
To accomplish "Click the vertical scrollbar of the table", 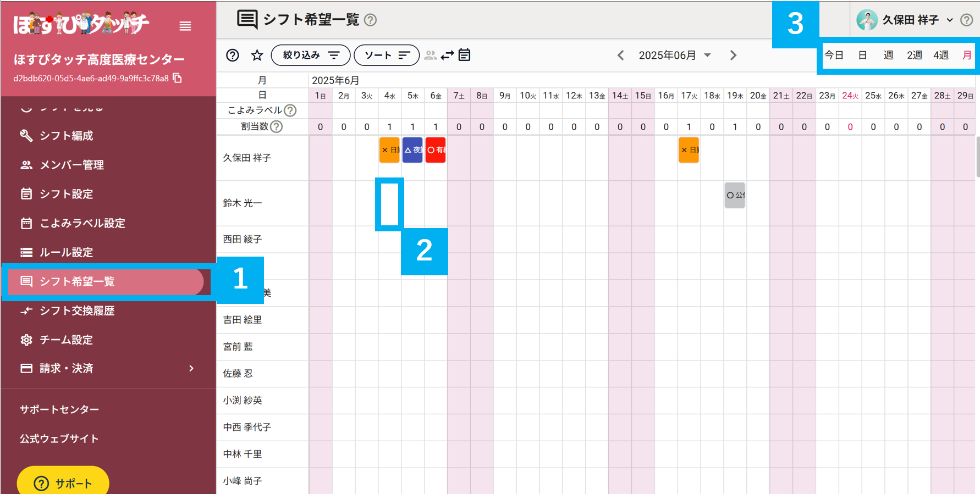I will (x=977, y=157).
